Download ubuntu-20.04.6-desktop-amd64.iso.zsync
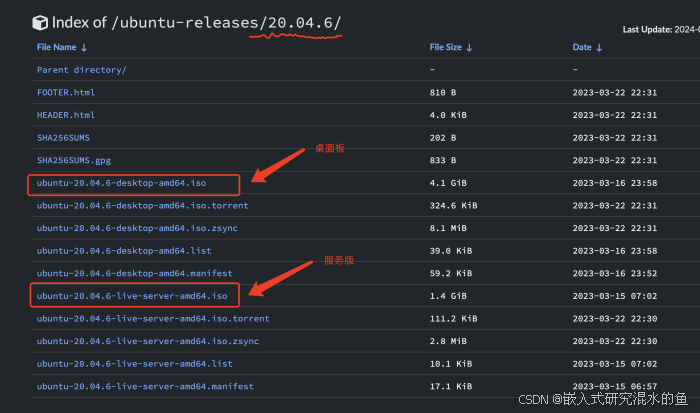The image size is (700, 413). [x=137, y=228]
